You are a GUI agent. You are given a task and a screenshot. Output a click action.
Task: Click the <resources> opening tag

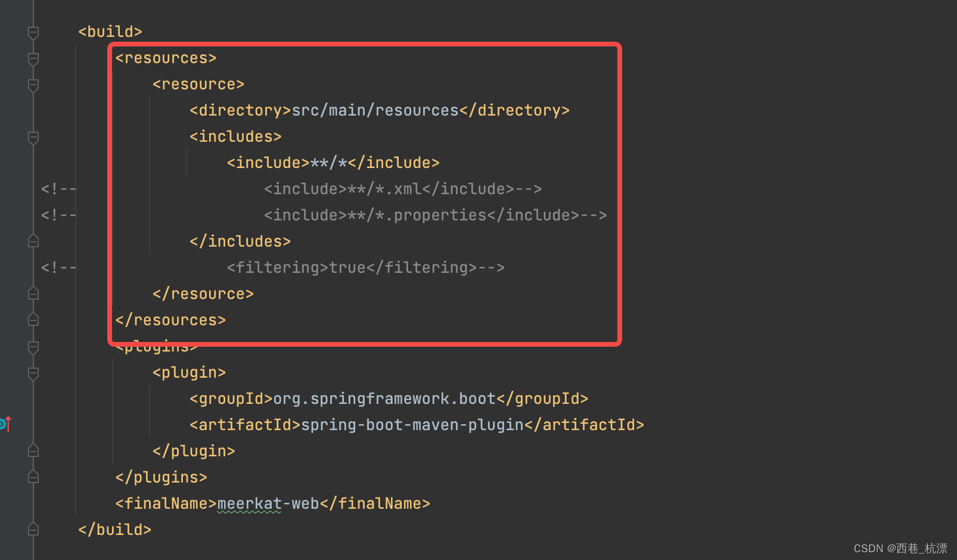coord(166,58)
